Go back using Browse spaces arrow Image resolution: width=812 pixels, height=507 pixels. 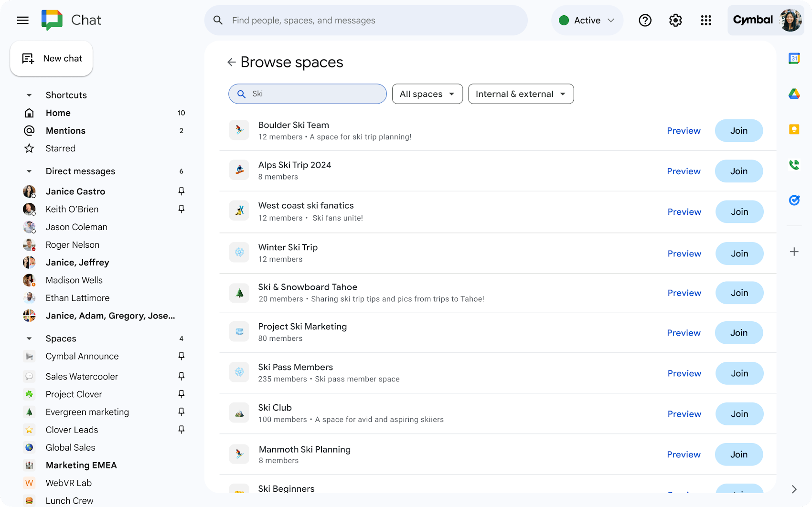point(232,62)
